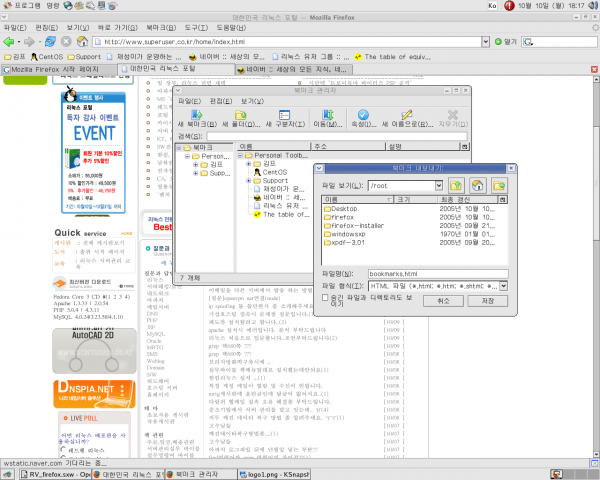Screen dimensions: 600x480
Task: Open the column picker in file list
Action: coord(503,199)
